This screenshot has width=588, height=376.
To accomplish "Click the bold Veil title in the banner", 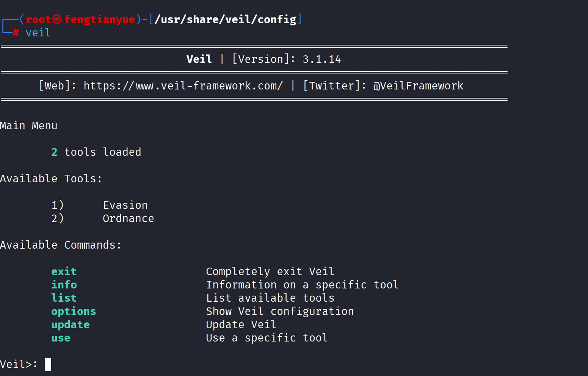I will tap(199, 59).
